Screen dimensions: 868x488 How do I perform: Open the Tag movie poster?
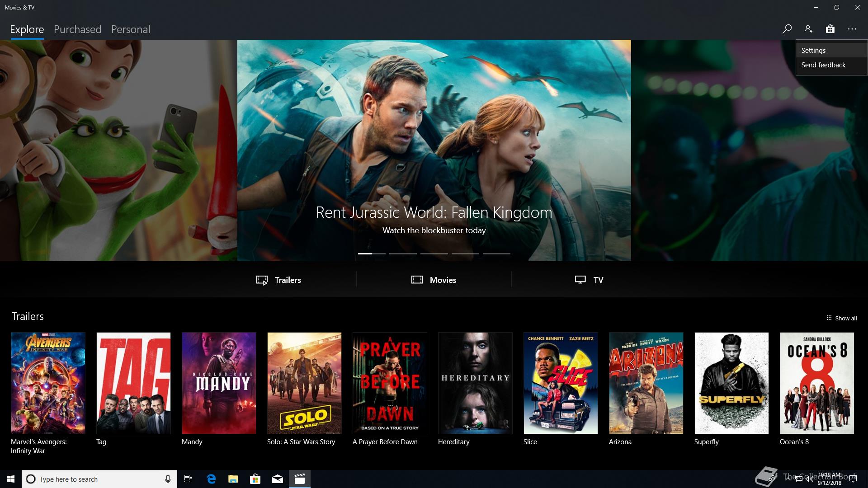[133, 383]
